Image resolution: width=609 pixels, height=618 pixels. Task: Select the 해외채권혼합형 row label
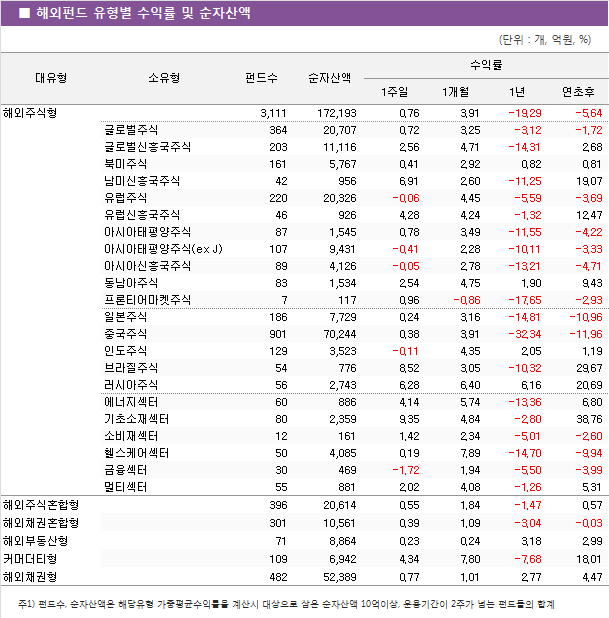pos(41,523)
